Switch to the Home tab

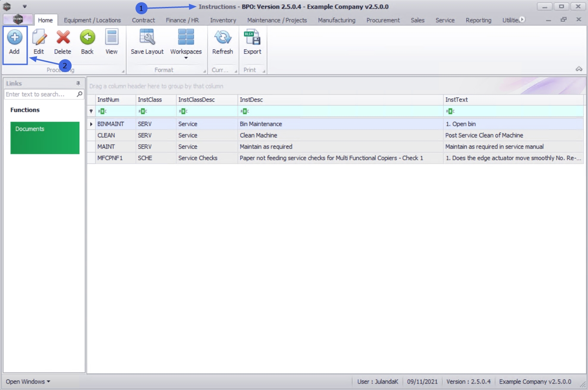pyautogui.click(x=45, y=20)
